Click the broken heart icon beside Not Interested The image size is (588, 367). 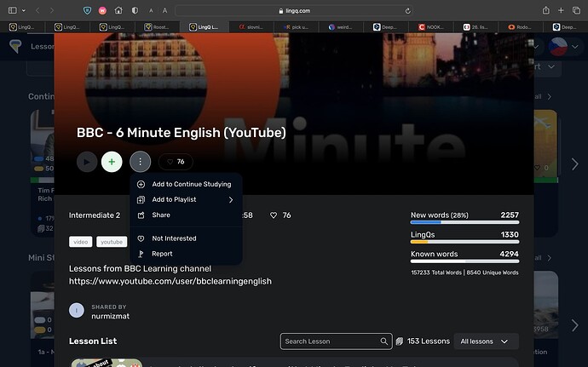[x=141, y=238]
